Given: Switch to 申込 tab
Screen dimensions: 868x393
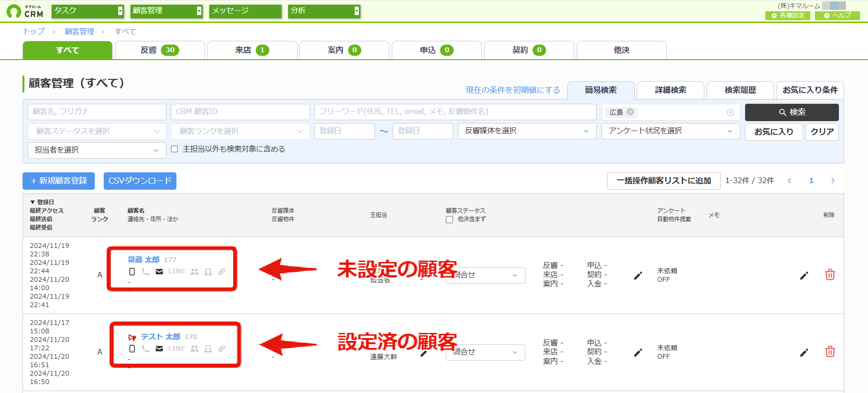Looking at the screenshot, I should pyautogui.click(x=437, y=50).
